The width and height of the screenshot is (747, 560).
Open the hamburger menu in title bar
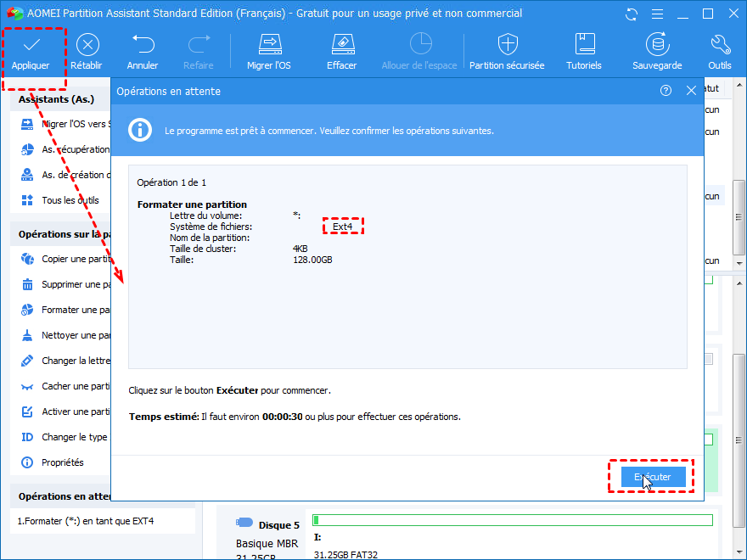(x=657, y=14)
